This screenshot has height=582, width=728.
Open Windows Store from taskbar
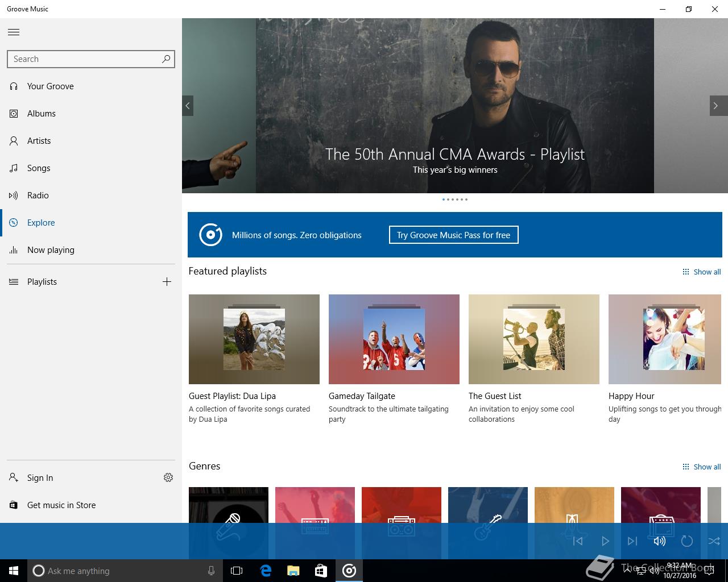point(321,571)
